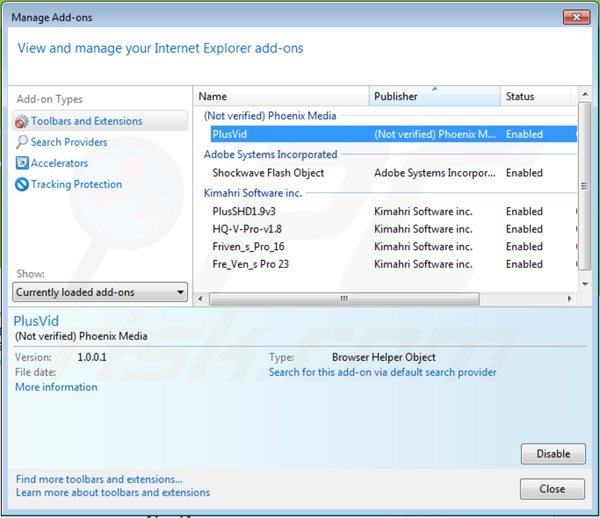Click the horizontal scroll right arrow
The image size is (600, 518).
(x=570, y=299)
